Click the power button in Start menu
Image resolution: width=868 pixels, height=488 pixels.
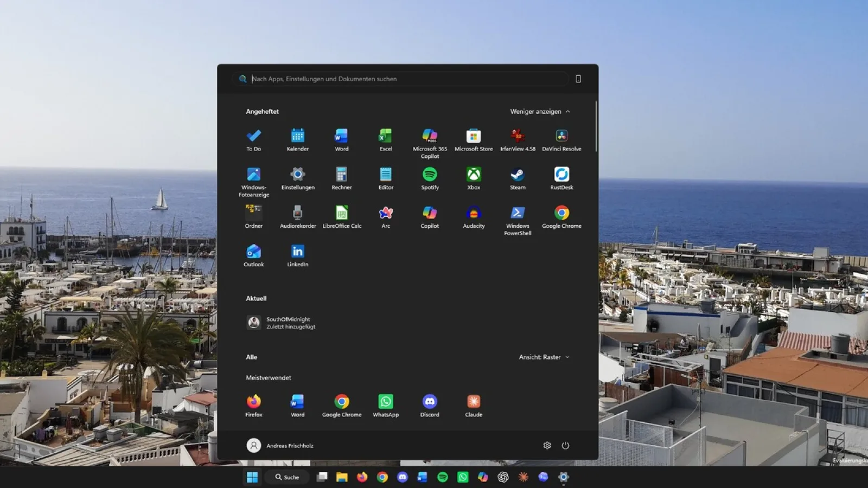[565, 446]
